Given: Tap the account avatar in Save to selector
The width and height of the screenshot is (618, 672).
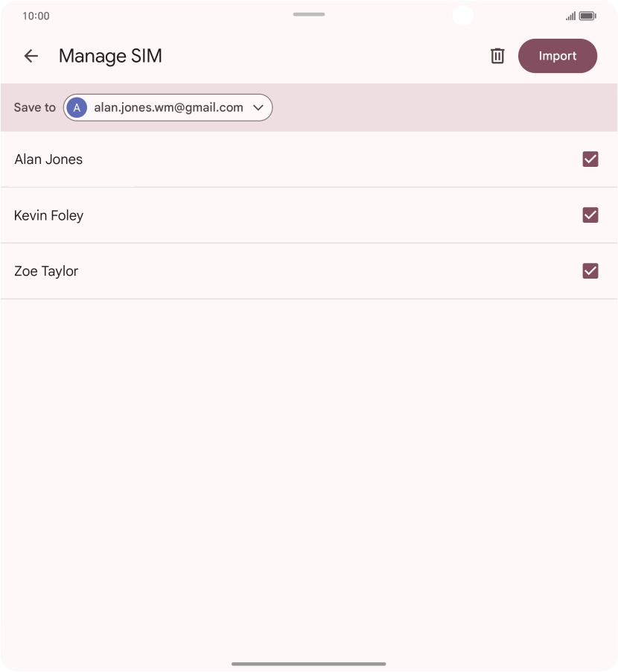Looking at the screenshot, I should point(77,107).
